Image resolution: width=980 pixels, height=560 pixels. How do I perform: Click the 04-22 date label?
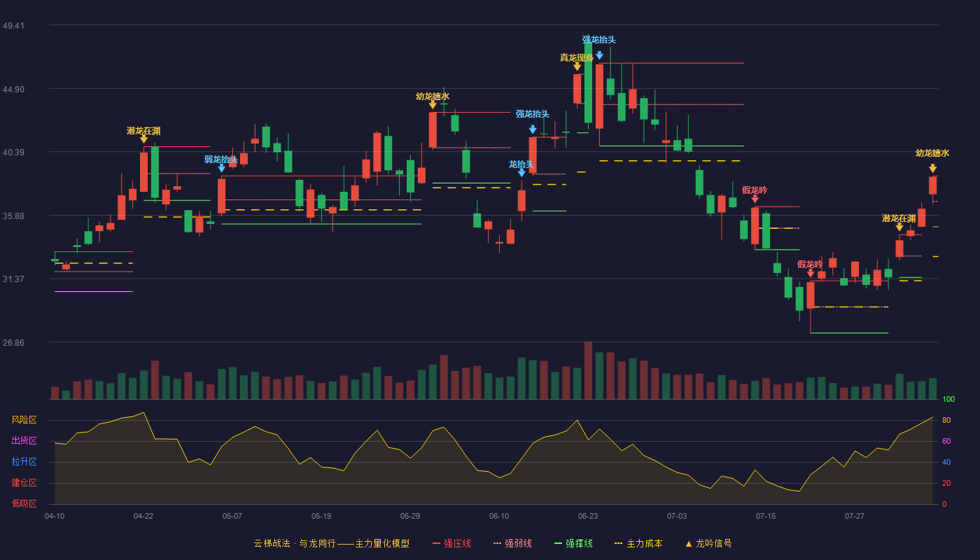pos(143,516)
